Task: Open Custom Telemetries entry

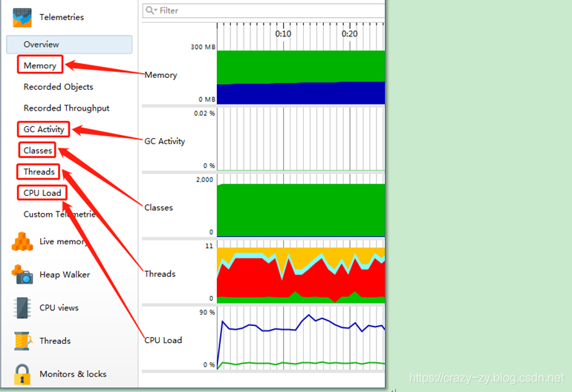Action: (x=60, y=214)
